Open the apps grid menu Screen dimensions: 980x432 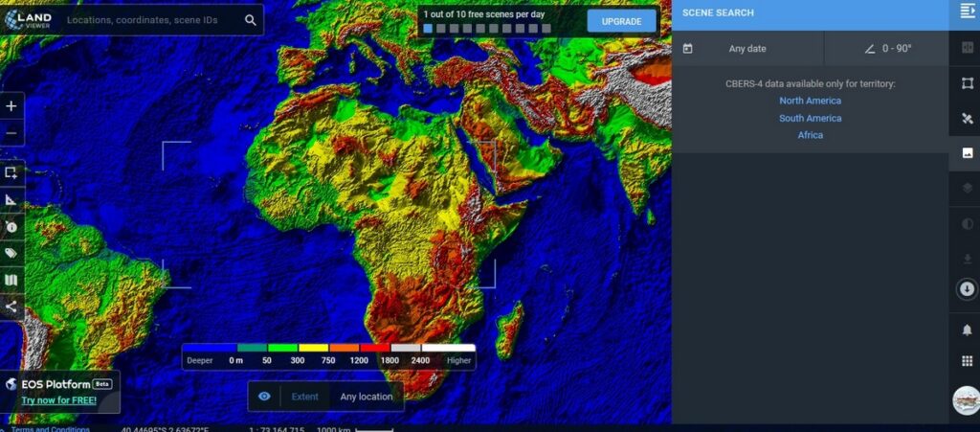(x=966, y=361)
